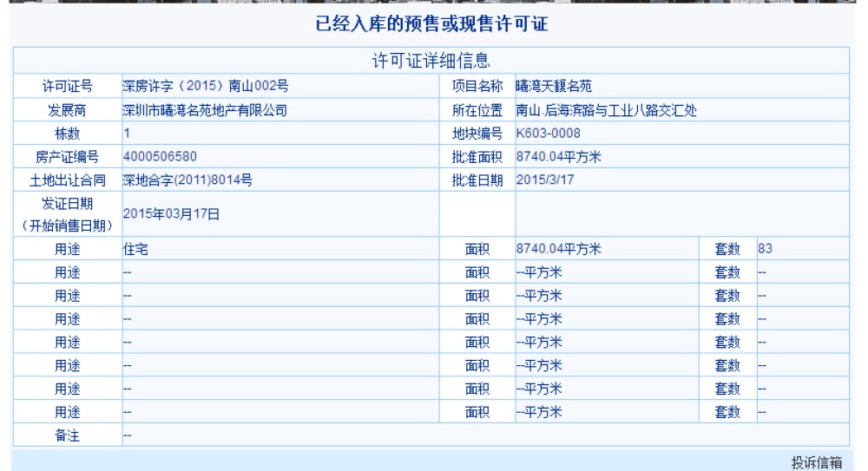
Task: Click the 许可证号 field label
Action: (69, 86)
